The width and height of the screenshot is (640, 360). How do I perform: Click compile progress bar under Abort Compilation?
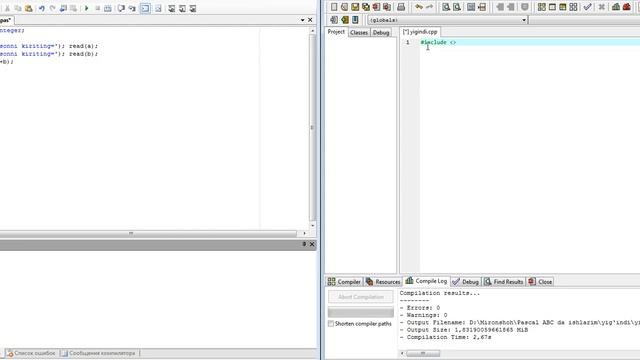(x=361, y=312)
